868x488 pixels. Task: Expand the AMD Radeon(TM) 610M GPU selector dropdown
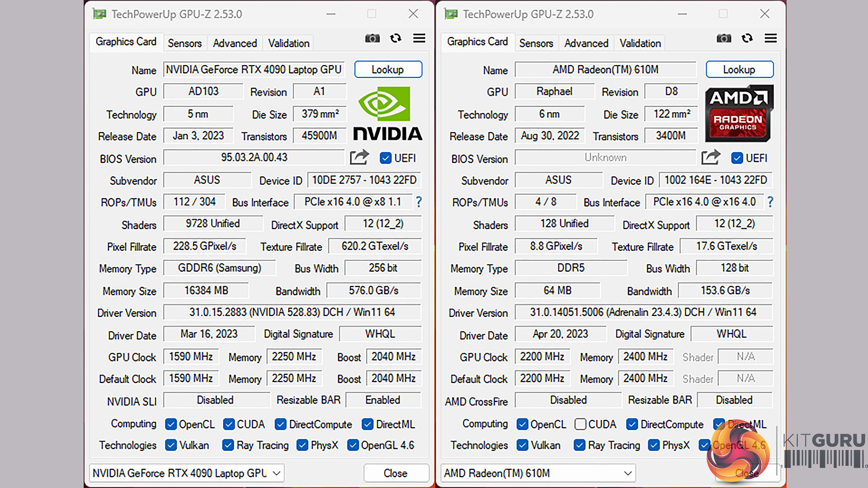tap(627, 473)
